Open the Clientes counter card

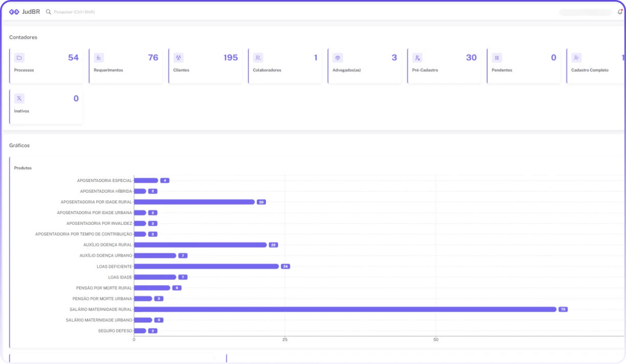coord(205,66)
